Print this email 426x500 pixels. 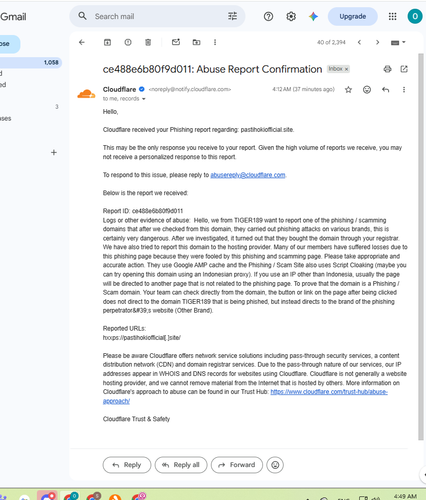tap(387, 69)
